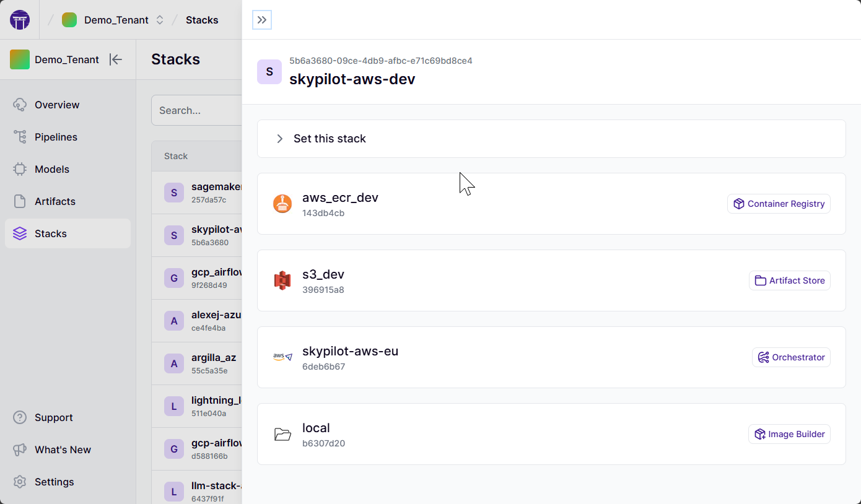Image resolution: width=861 pixels, height=504 pixels.
Task: Open What's New
Action: tap(63, 450)
